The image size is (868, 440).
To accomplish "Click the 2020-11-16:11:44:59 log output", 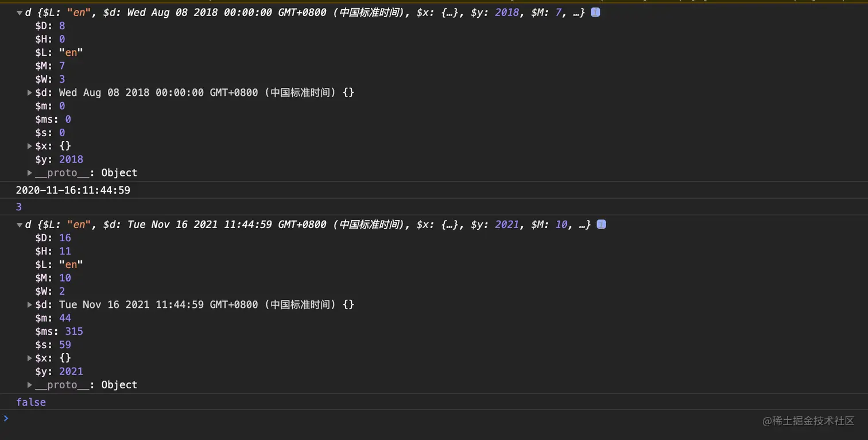I will coord(73,190).
